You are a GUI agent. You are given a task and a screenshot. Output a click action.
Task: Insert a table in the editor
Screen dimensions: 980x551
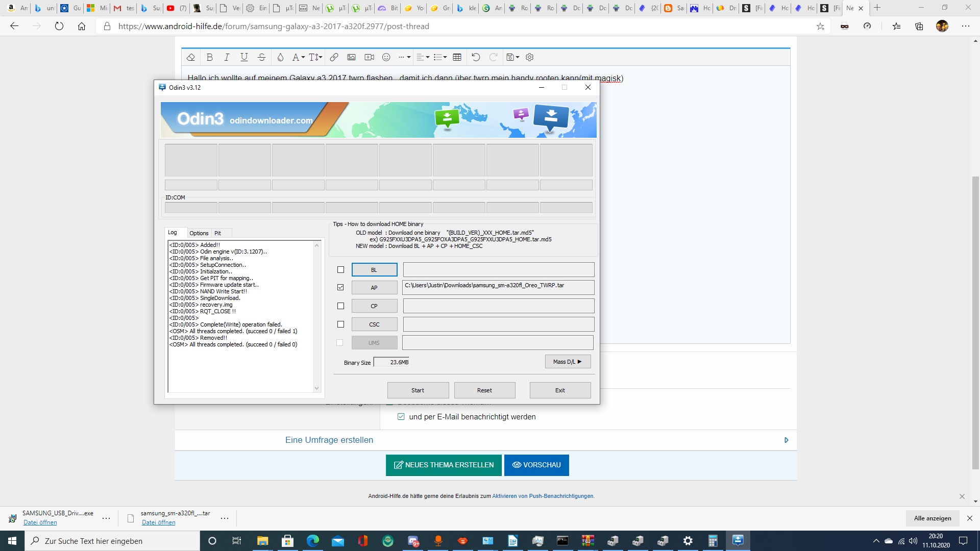click(x=457, y=57)
